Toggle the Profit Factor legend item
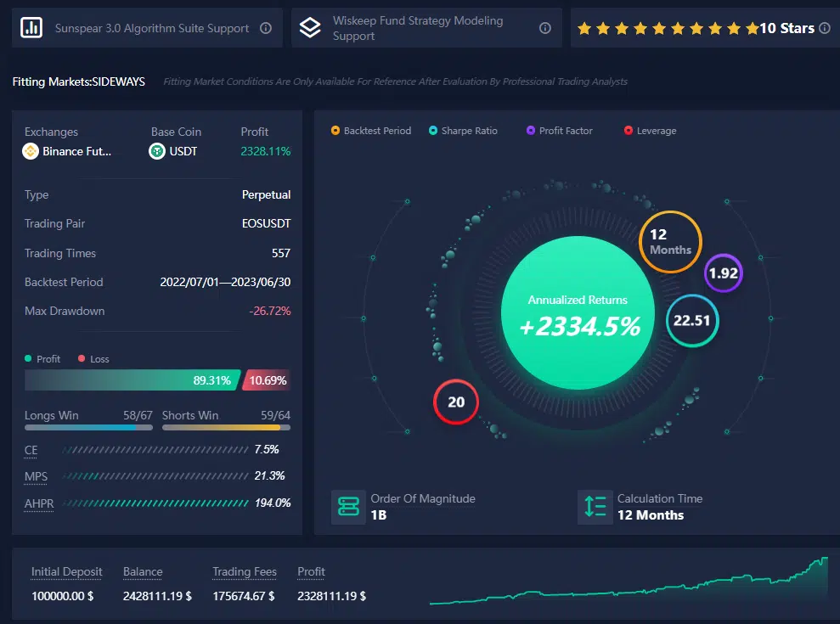 coord(559,131)
